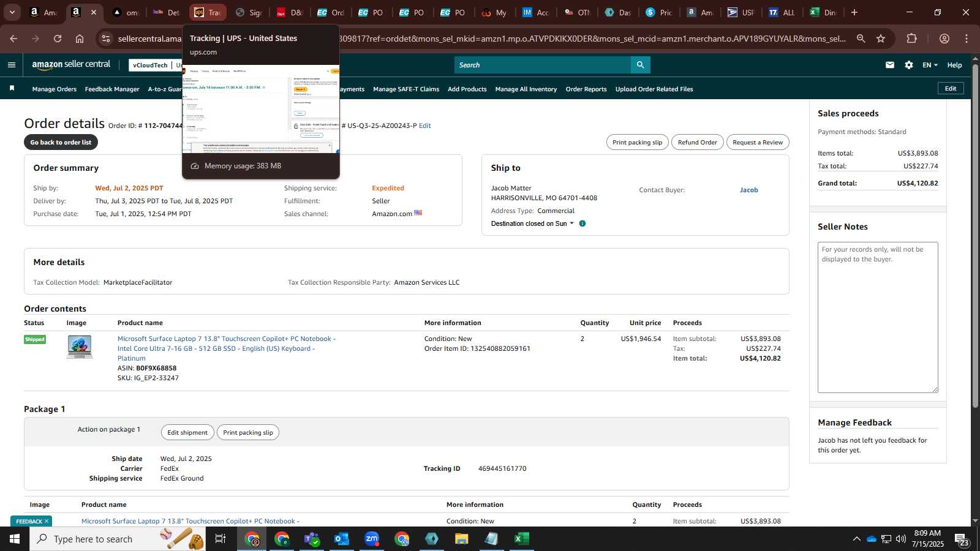
Task: Contact buyer via the Jacob link
Action: [749, 190]
